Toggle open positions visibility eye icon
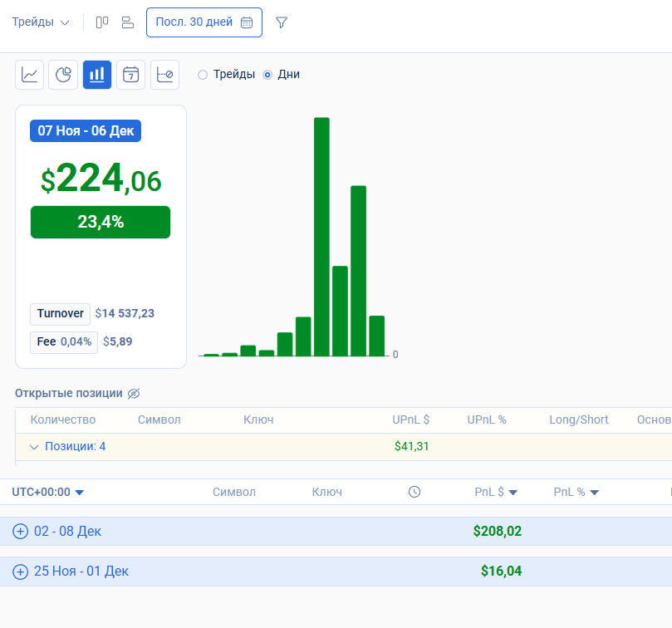Image resolution: width=672 pixels, height=628 pixels. pyautogui.click(x=134, y=394)
